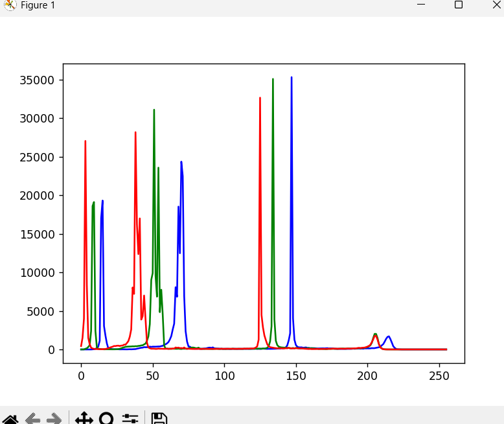Select the Pan axes tool
The width and height of the screenshot is (504, 424).
point(84,419)
